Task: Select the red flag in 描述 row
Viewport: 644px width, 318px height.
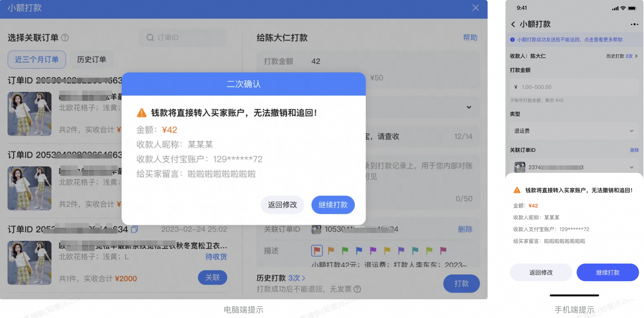Action: (317, 250)
